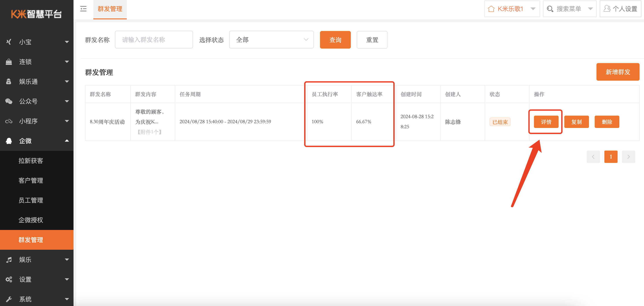Image resolution: width=644 pixels, height=306 pixels.
Task: Click 复制 for 8.30周年庆活动
Action: click(x=576, y=122)
